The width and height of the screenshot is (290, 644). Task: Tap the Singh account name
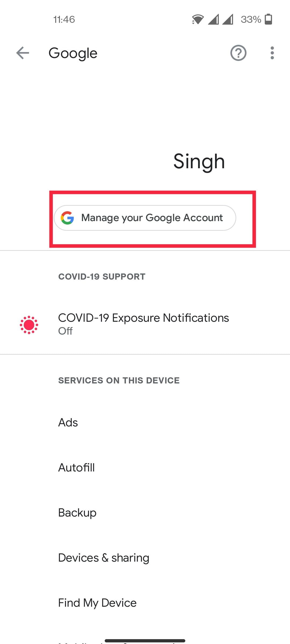click(199, 162)
